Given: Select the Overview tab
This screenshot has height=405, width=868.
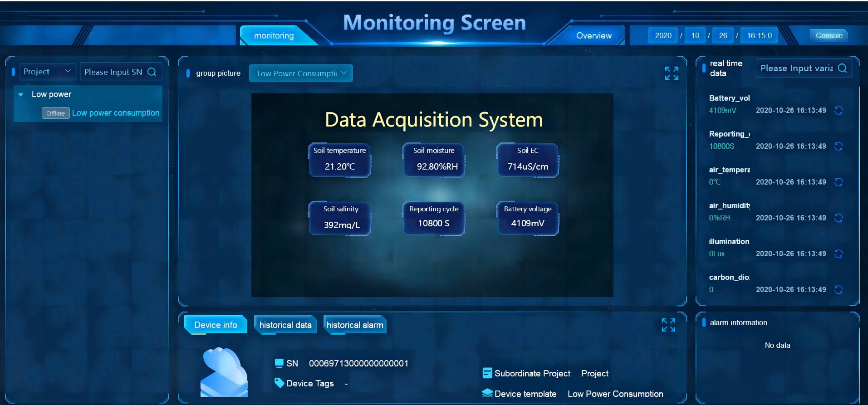Looking at the screenshot, I should [593, 36].
